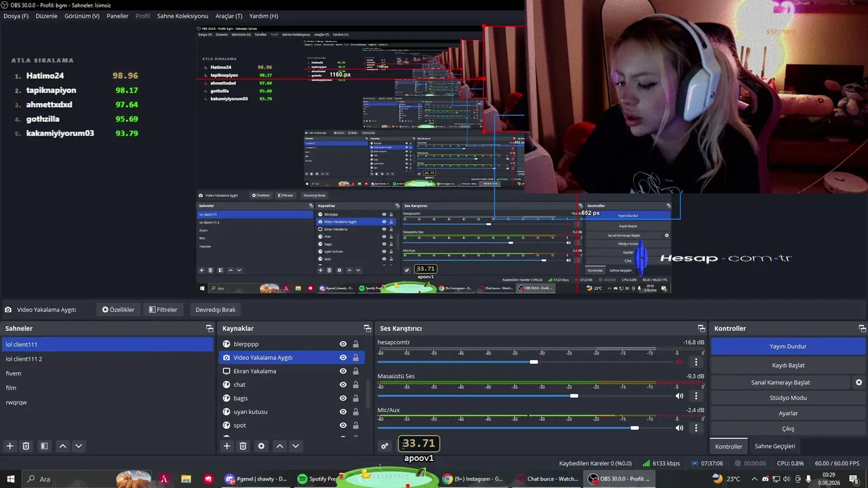Open Araçlar menu

229,16
